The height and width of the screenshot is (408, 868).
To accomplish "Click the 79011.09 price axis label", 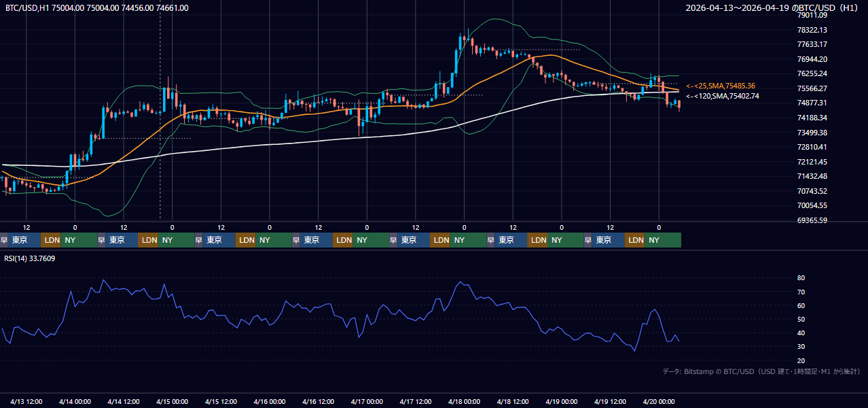I will tap(812, 15).
